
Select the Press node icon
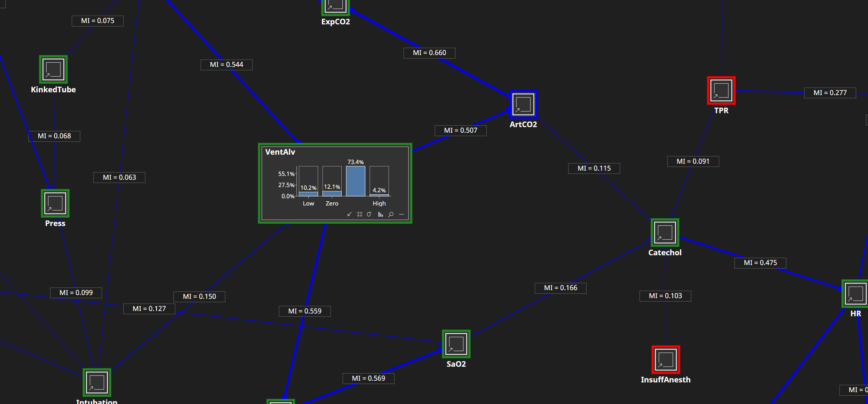(55, 203)
